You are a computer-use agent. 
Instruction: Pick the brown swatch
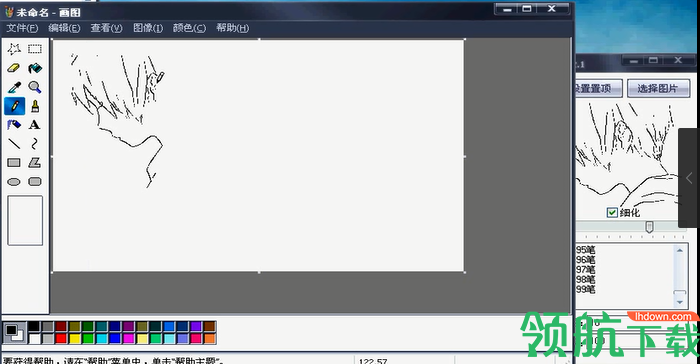pyautogui.click(x=209, y=326)
